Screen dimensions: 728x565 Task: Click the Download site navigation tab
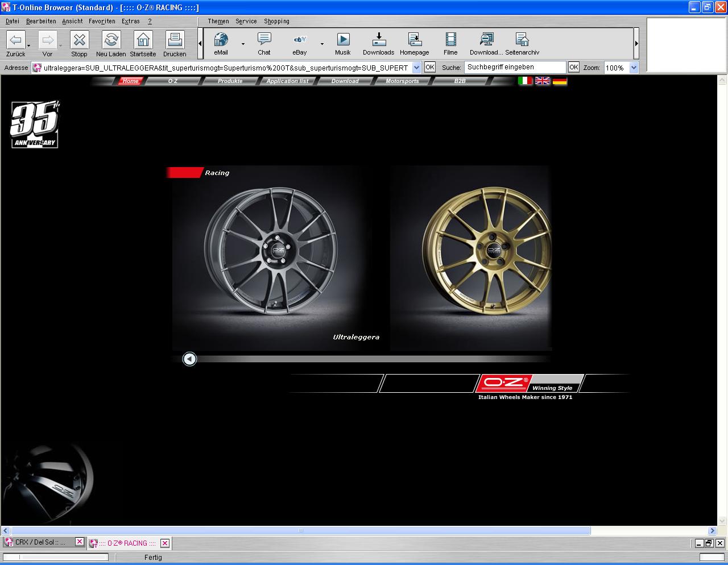345,81
